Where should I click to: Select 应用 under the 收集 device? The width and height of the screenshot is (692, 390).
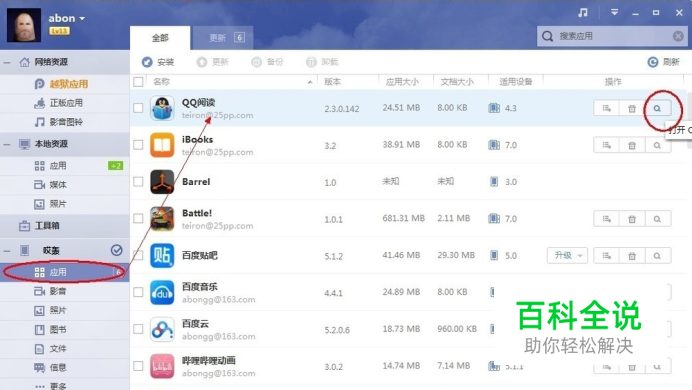(x=64, y=272)
